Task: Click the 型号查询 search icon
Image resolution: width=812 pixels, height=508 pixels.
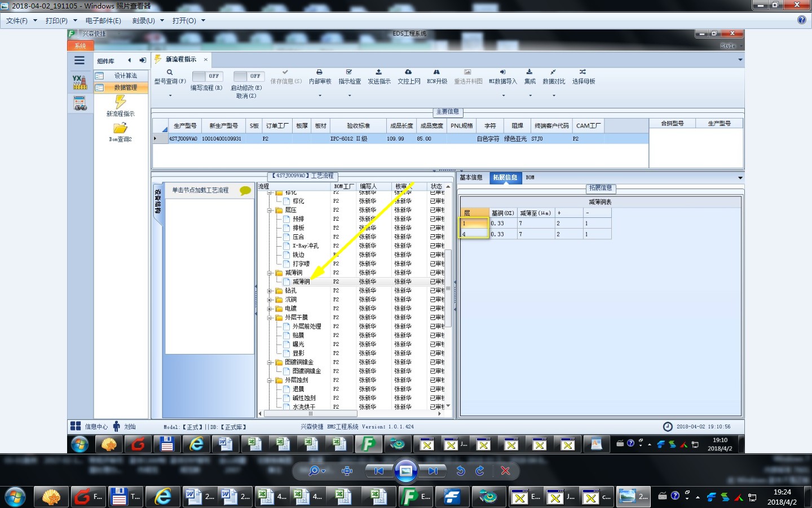Action: click(x=170, y=72)
